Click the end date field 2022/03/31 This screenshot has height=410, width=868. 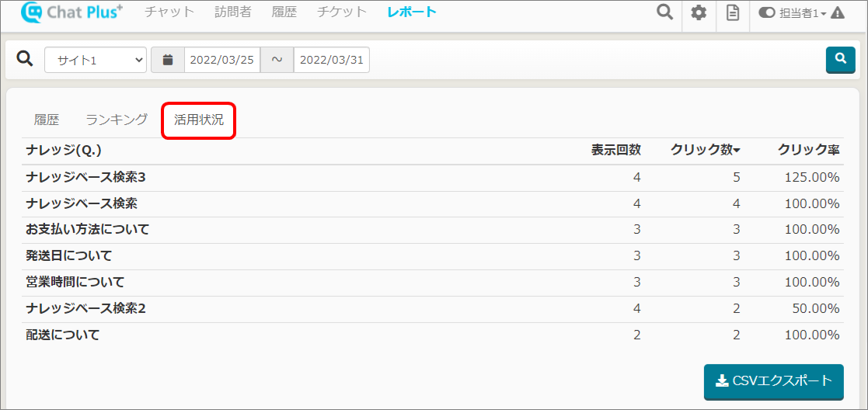332,60
